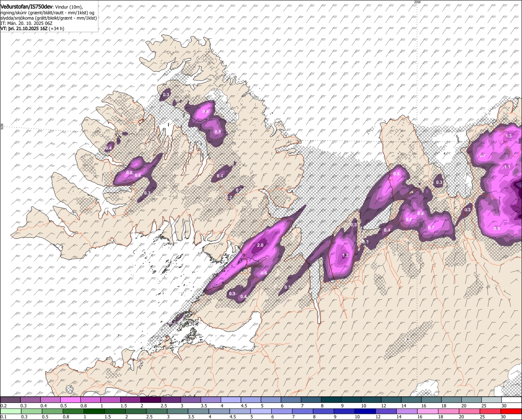Click the 4.5 label under the snow scale
This screenshot has height=420, width=522.
tap(244, 406)
